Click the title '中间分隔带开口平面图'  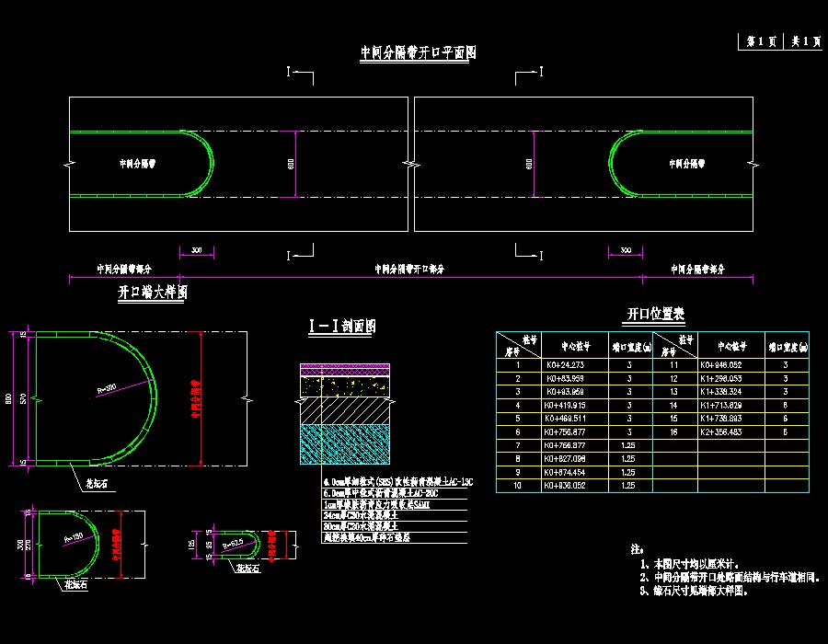[419, 52]
